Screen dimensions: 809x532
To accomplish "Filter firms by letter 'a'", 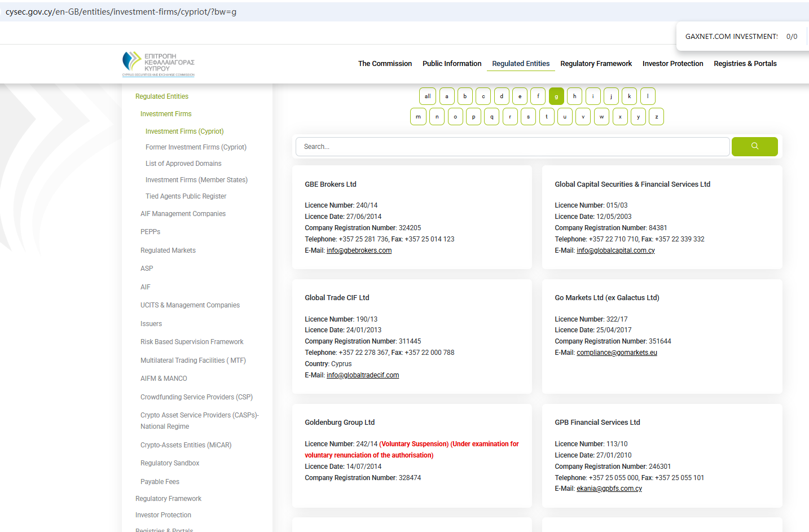I will coord(447,96).
